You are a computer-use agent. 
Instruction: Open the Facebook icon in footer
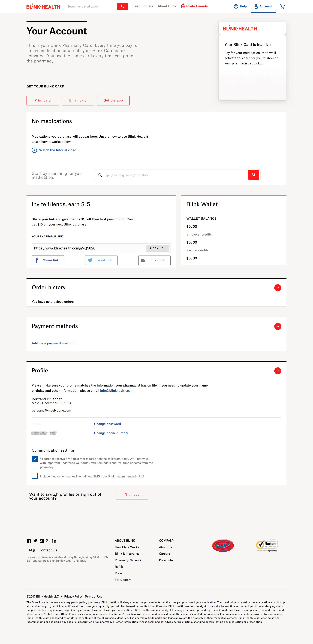29,541
